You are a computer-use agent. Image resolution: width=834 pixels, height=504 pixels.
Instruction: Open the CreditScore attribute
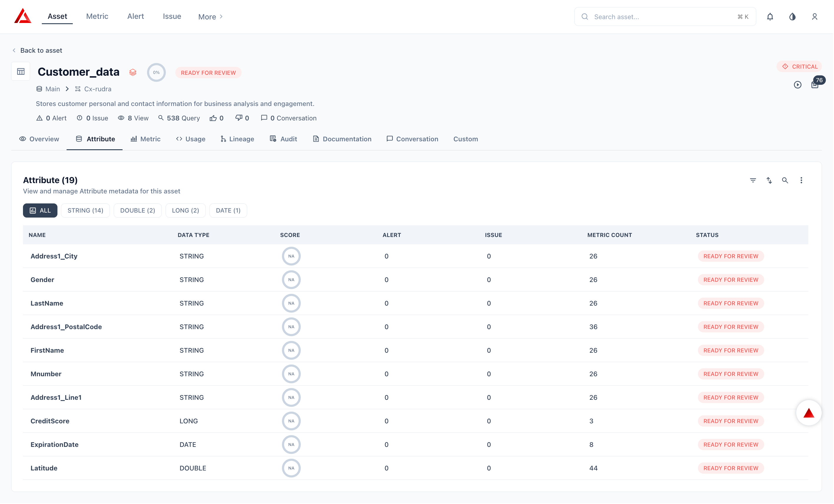[x=50, y=421]
